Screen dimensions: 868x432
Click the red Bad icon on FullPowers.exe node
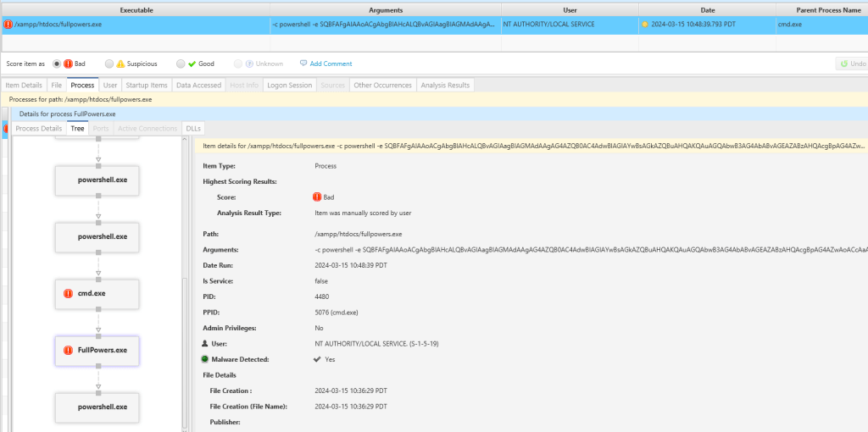(69, 350)
